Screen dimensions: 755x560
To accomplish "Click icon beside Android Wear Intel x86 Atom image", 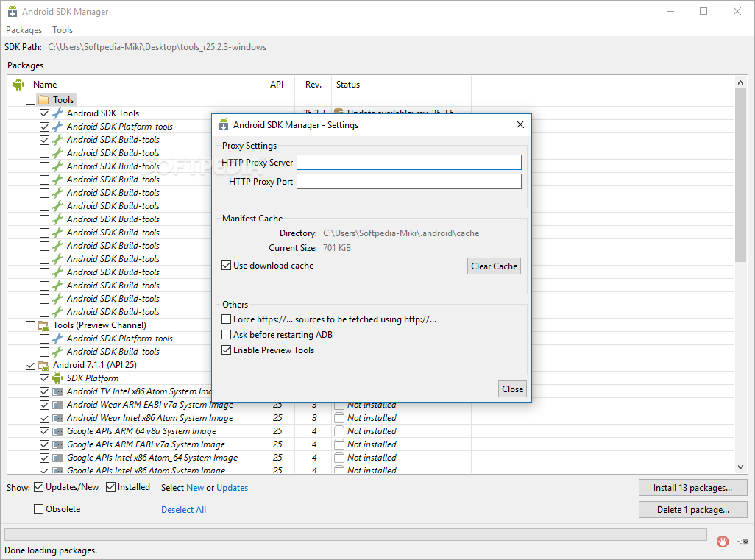I will pos(57,418).
